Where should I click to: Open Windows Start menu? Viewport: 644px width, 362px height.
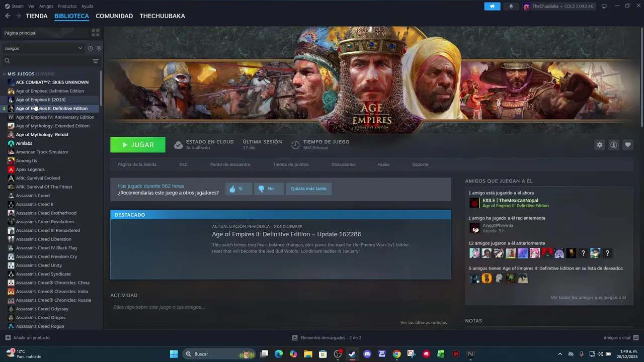point(174,354)
